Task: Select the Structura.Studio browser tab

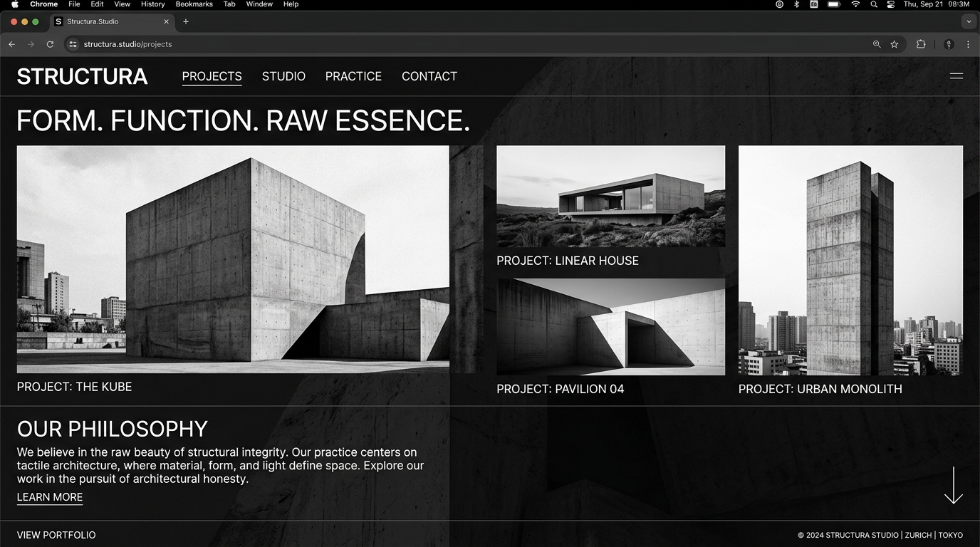Action: tap(112, 21)
